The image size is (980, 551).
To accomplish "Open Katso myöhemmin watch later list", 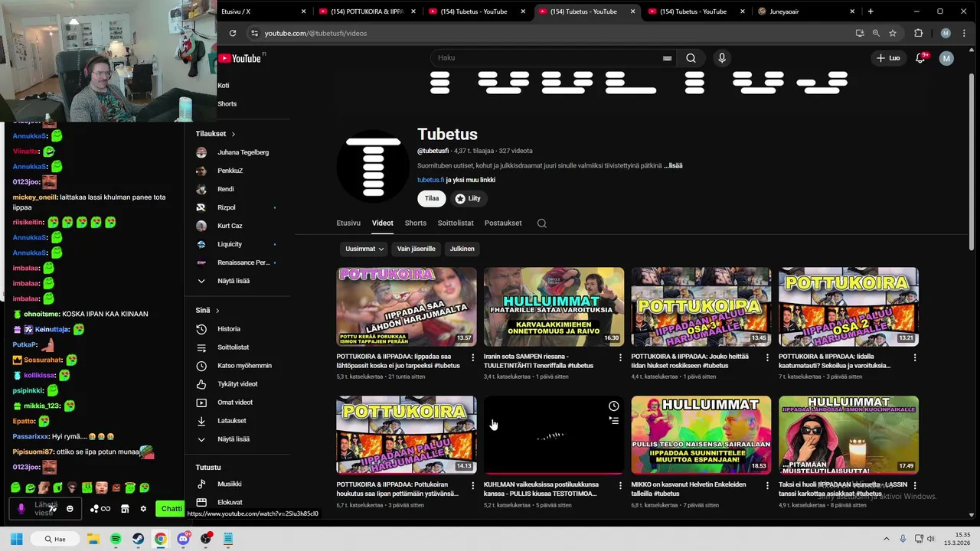I will coord(244,366).
